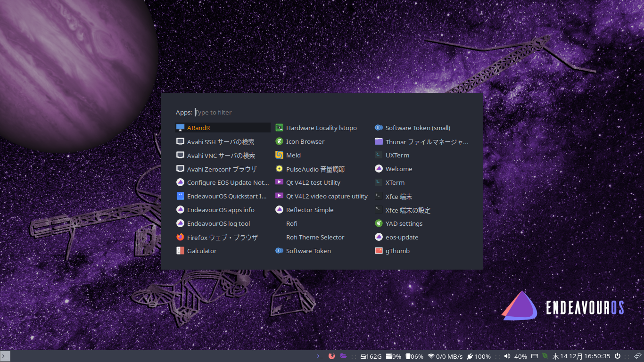Click the terminal icon at panel's left end
644x362 pixels.
point(5,356)
